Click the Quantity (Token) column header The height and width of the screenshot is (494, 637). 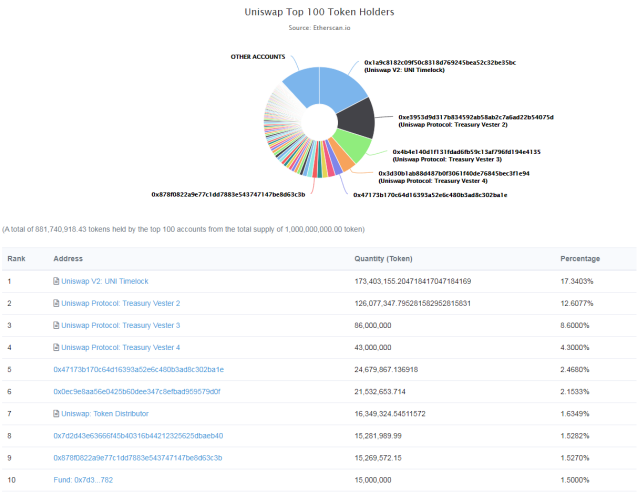coord(384,258)
